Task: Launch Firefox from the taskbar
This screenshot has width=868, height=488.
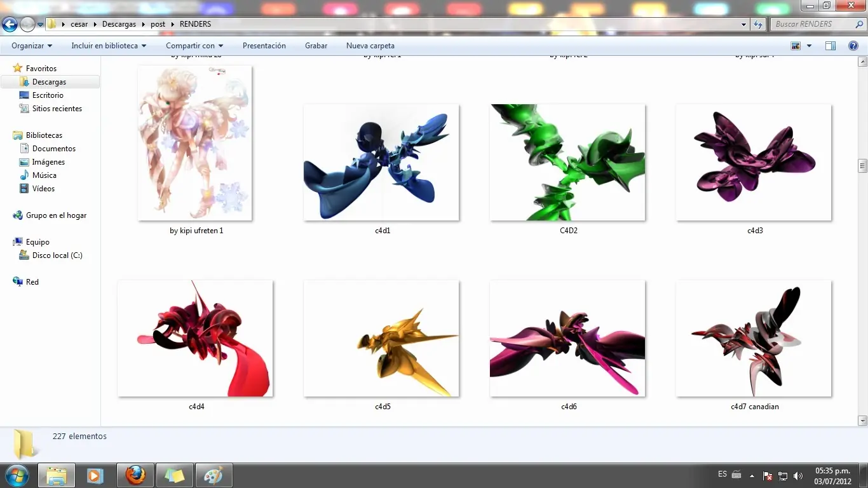Action: [x=135, y=475]
